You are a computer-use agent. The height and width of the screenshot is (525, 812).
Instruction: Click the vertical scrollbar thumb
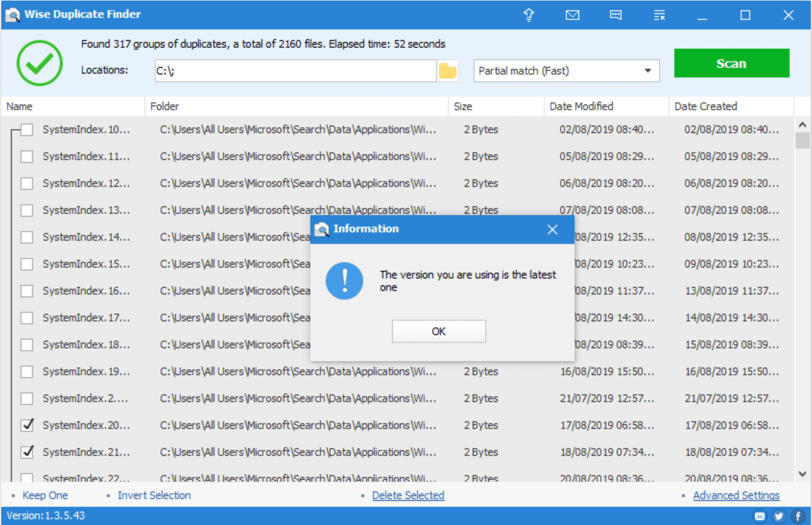(x=802, y=140)
